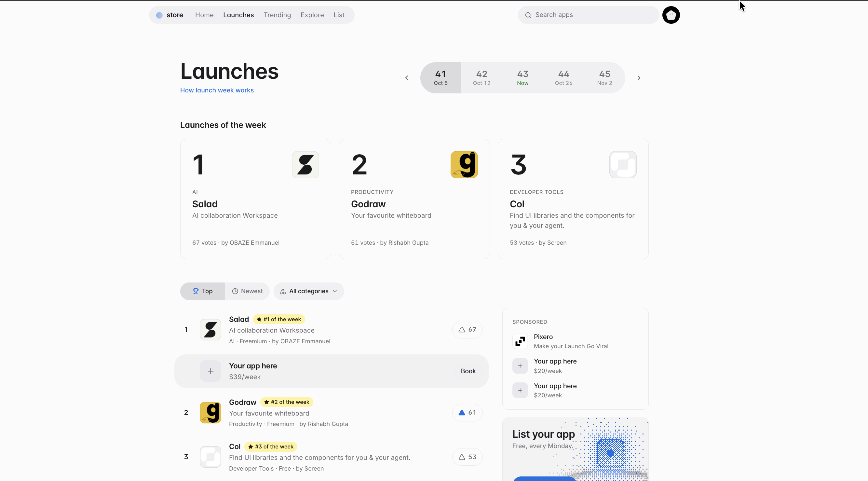This screenshot has height=481, width=868.
Task: Open the Godraw icon in card 2
Action: 464,164
